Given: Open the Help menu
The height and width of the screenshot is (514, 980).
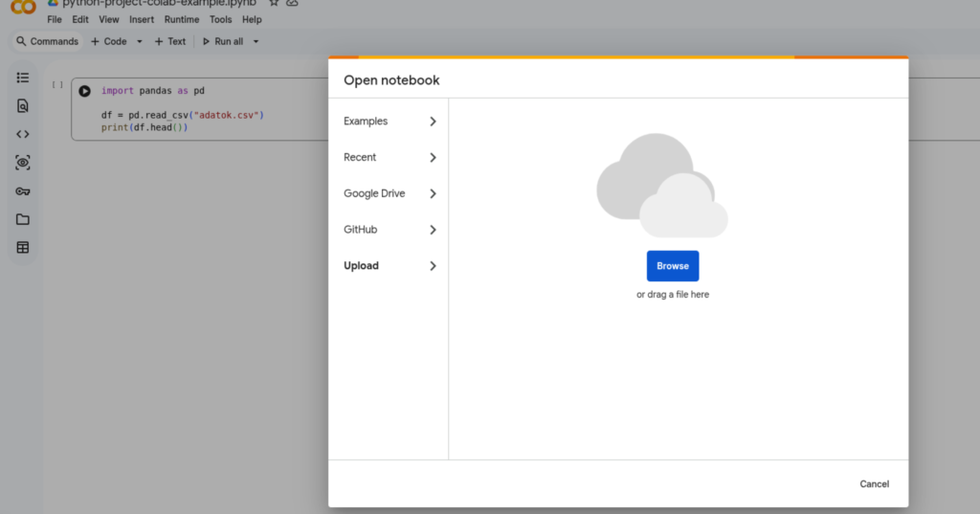Looking at the screenshot, I should (252, 19).
